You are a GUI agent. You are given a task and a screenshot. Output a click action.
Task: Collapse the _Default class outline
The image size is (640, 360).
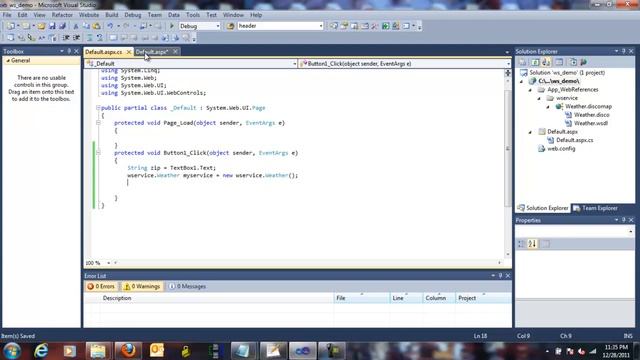click(98, 108)
